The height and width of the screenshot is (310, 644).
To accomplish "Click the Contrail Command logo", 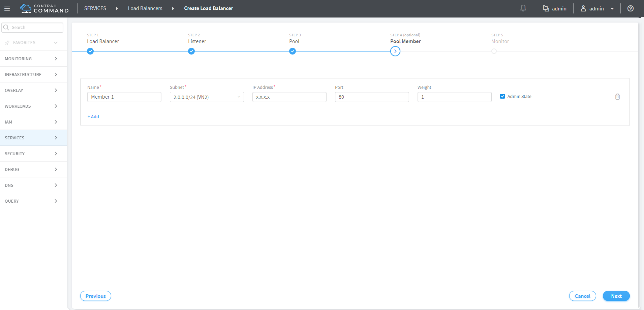I will (x=44, y=8).
